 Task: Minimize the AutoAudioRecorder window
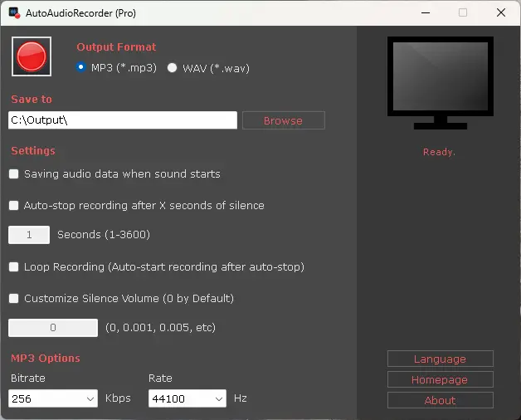425,12
